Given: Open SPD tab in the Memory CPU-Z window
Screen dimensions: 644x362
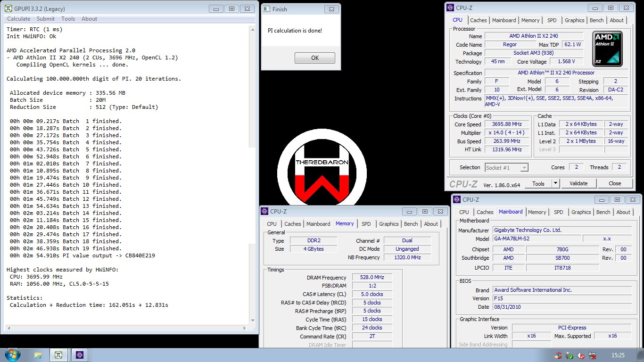Looking at the screenshot, I should click(366, 224).
